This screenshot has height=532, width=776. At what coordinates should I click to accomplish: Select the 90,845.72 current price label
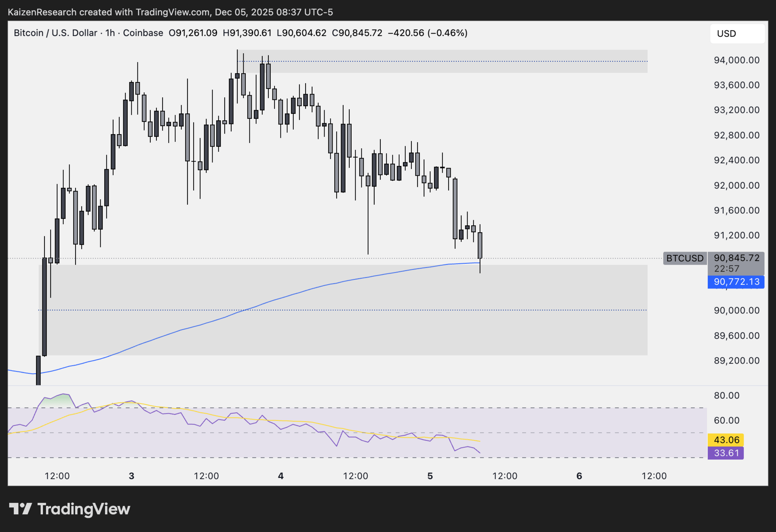[736, 258]
